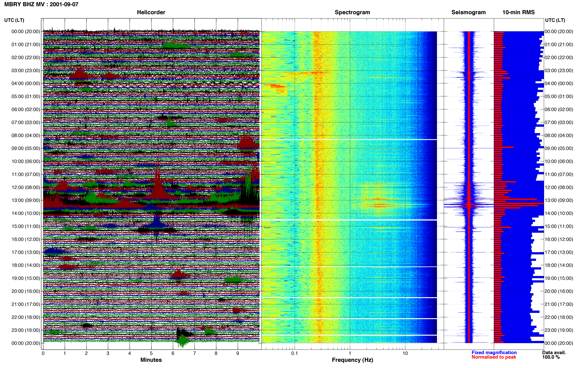Select left-axis time label '23:00 (19:00)'
The image size is (588, 368).
click(x=26, y=330)
